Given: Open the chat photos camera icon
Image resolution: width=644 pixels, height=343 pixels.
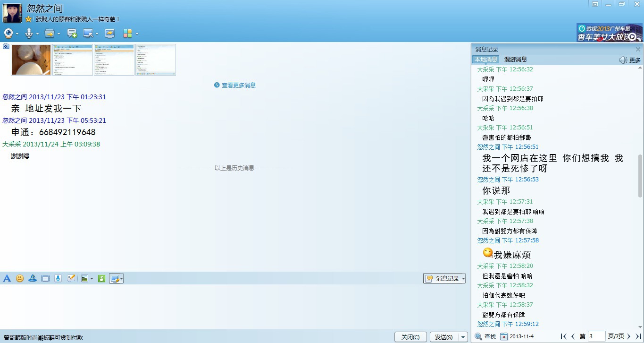Looking at the screenshot, I should (x=6, y=46).
